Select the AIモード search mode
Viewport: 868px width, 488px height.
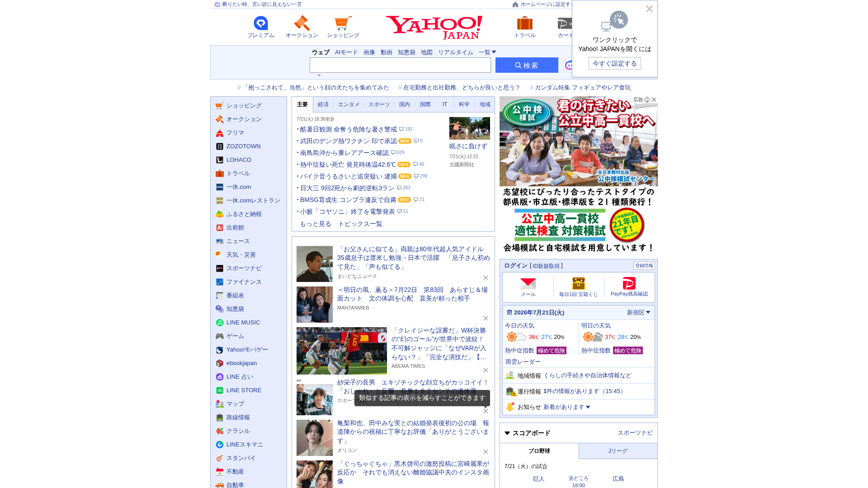[346, 52]
